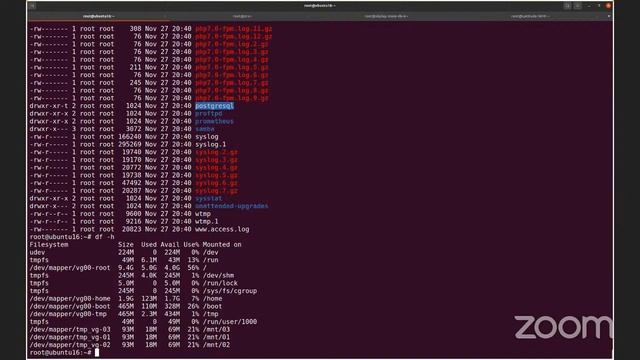Click the 3072 size of samba
This screenshot has height=360, width=640.
133,129
